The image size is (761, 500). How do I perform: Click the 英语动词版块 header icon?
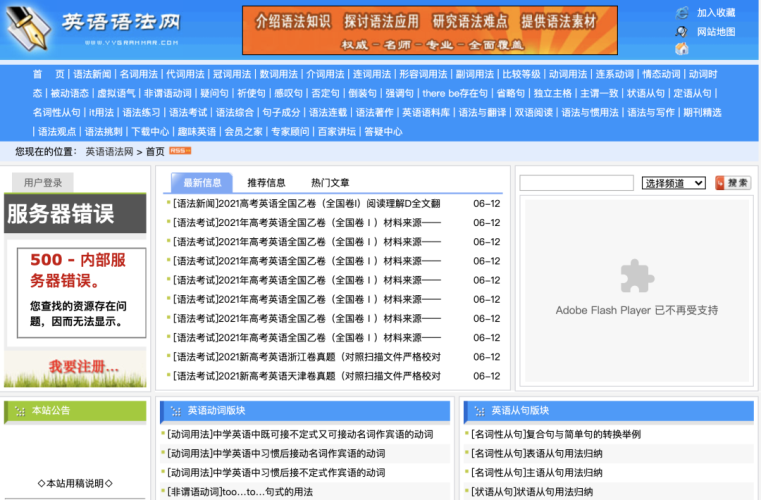(175, 411)
